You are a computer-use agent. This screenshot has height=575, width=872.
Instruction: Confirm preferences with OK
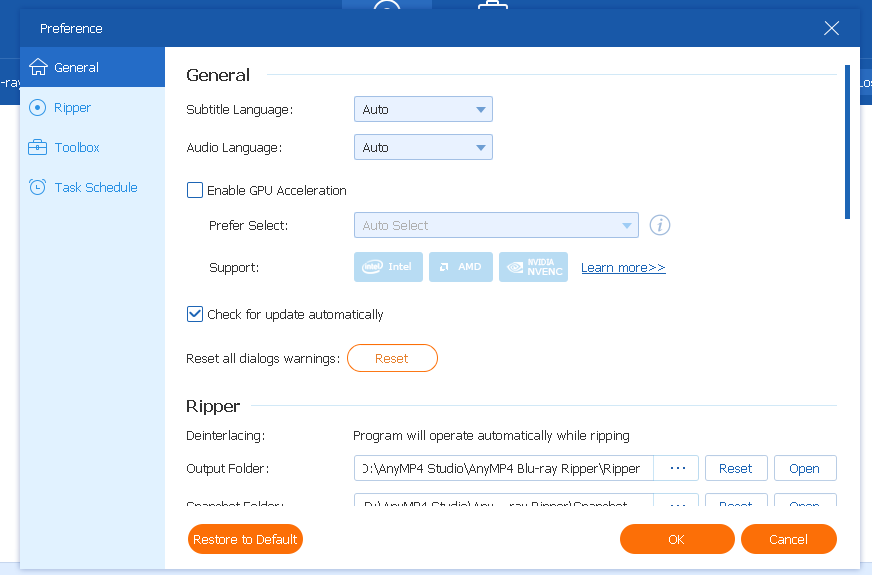point(677,539)
